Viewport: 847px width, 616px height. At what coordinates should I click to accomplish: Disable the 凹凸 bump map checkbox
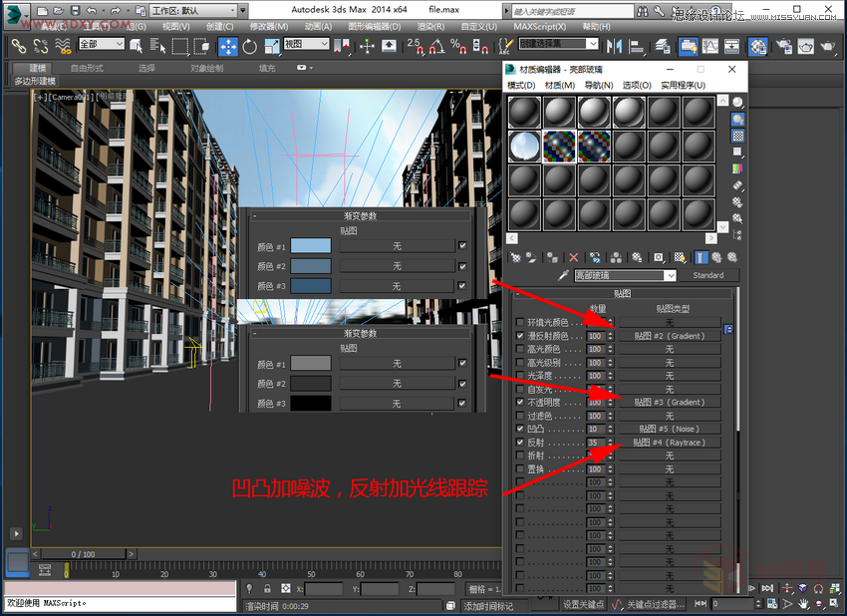pos(518,429)
